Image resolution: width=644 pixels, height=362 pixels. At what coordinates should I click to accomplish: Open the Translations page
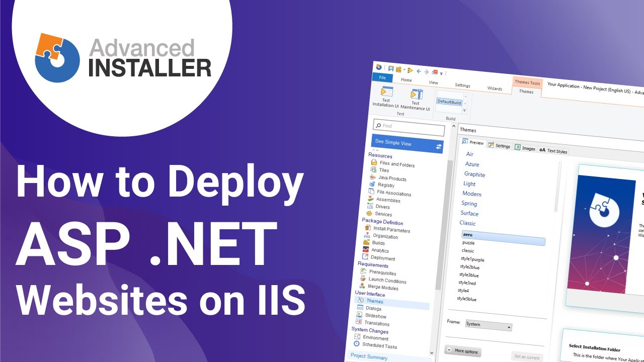[x=377, y=323]
